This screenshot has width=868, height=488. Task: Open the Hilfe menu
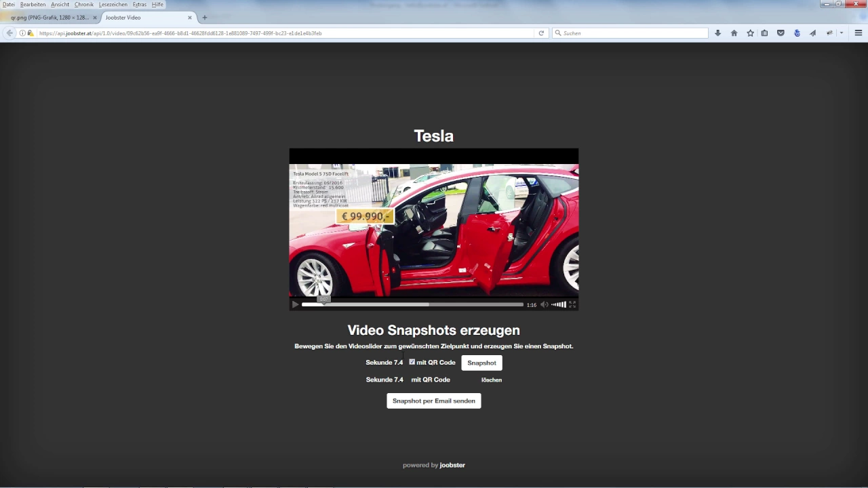click(x=157, y=5)
